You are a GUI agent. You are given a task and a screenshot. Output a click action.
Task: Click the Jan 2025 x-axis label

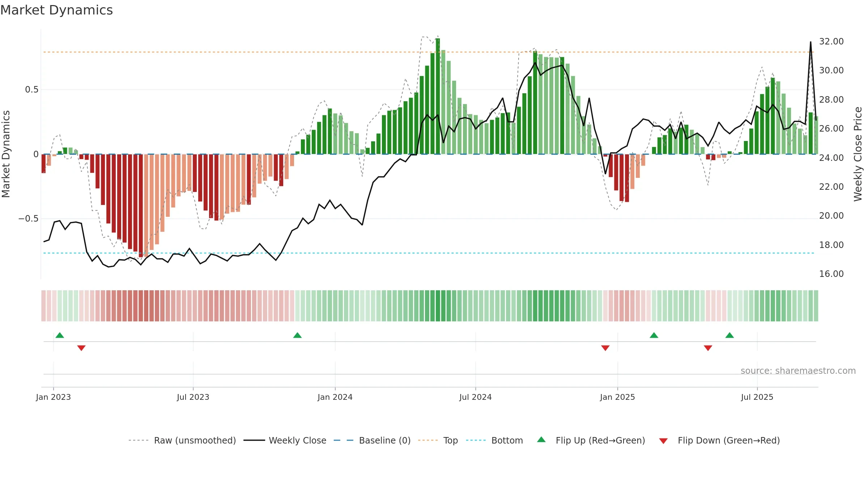coord(618,397)
